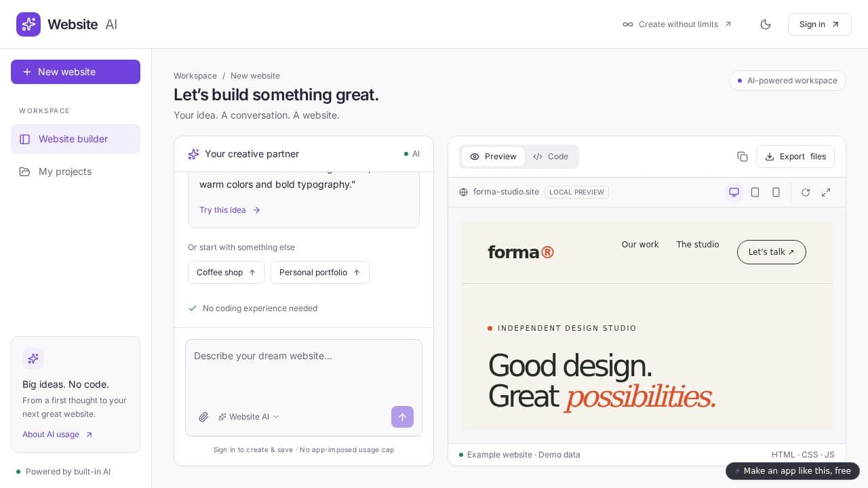Open Our work in the preview
The width and height of the screenshot is (868, 488).
pos(640,245)
